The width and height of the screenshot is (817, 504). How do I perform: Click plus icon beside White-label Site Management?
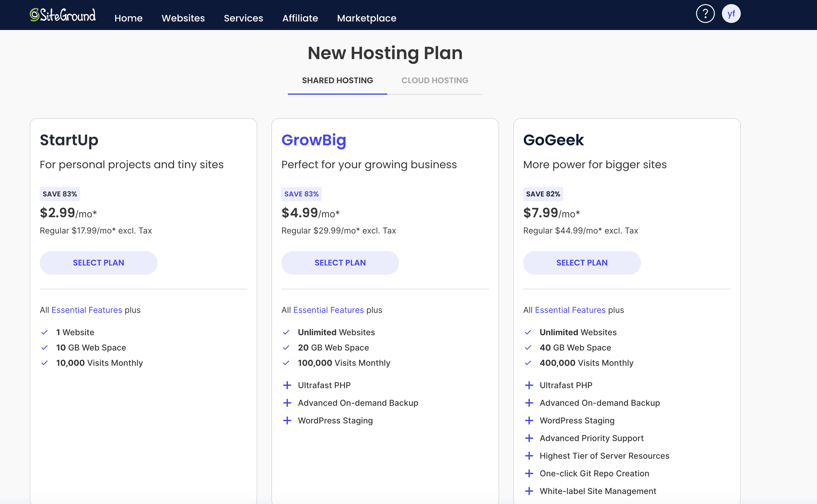click(x=529, y=491)
